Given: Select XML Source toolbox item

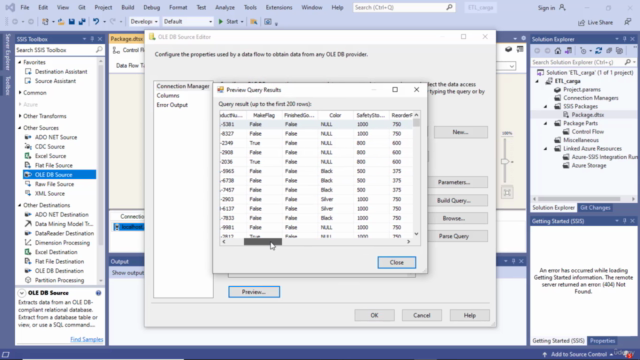Looking at the screenshot, I should (x=49, y=193).
